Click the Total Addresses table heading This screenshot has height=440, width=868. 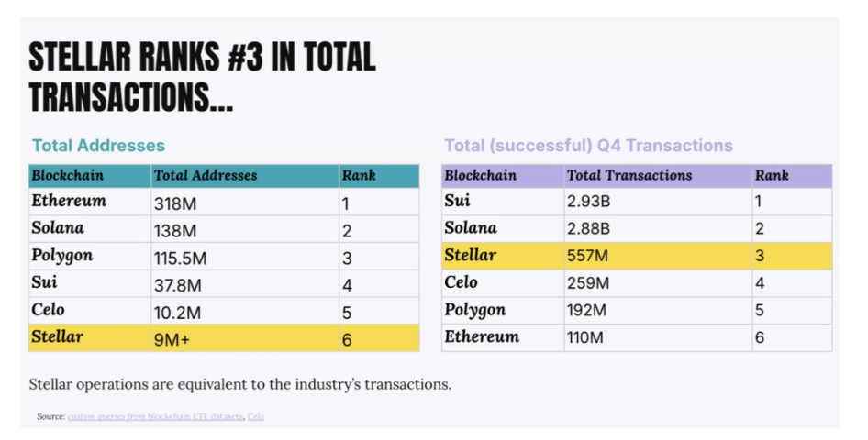[x=98, y=146]
